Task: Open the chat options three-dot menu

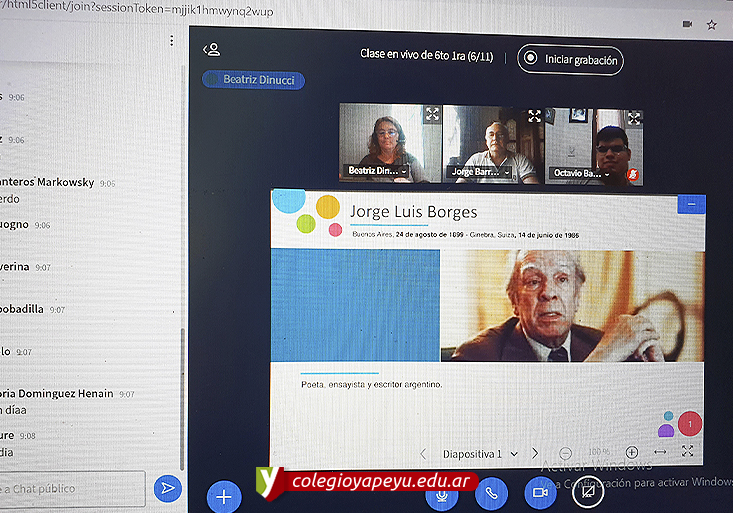Action: 171,41
